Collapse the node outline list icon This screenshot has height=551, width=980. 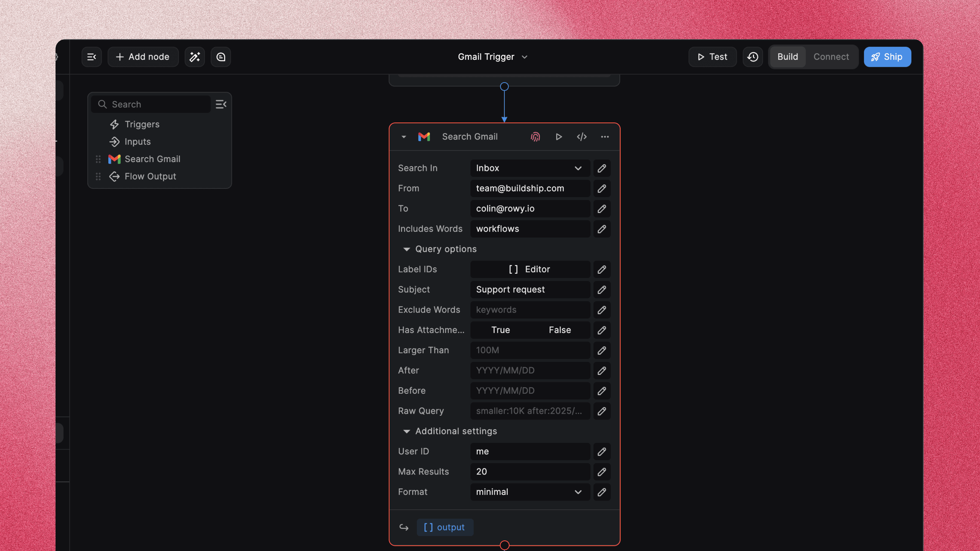pos(221,104)
